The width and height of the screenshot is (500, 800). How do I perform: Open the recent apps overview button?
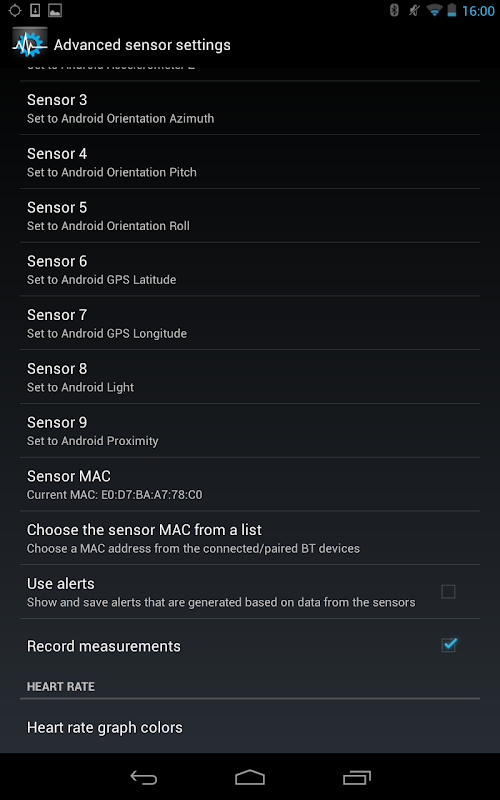coord(357,777)
